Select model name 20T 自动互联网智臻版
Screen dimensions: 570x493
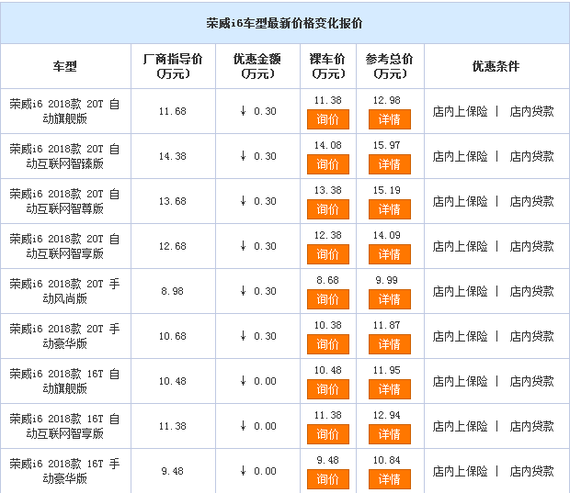point(65,156)
